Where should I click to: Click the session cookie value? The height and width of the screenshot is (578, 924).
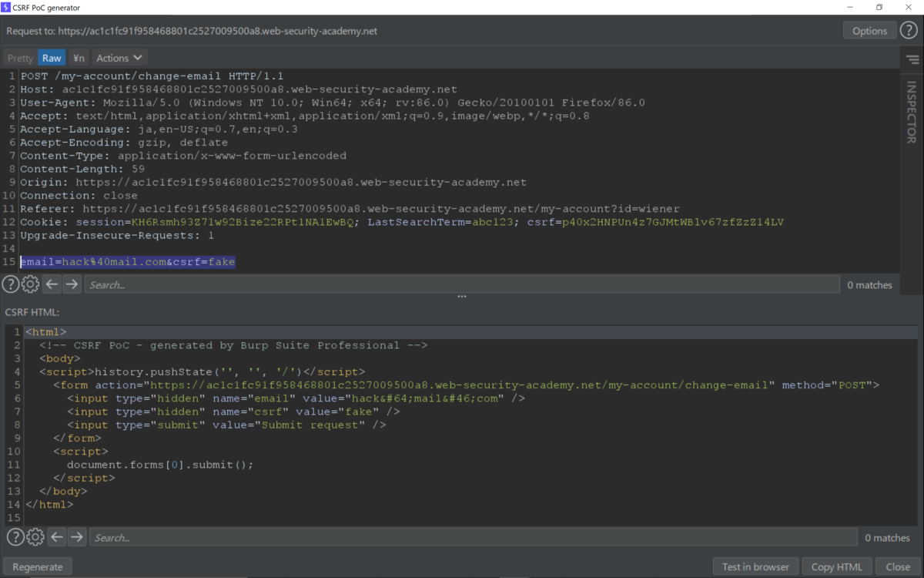pos(242,222)
